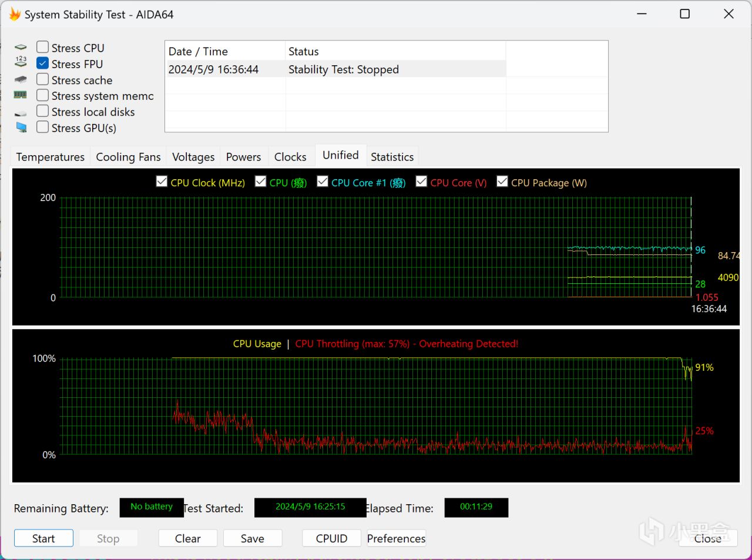Click the elapsed time 00:11:29 field
Image resolution: width=752 pixels, height=560 pixels.
pyautogui.click(x=476, y=507)
